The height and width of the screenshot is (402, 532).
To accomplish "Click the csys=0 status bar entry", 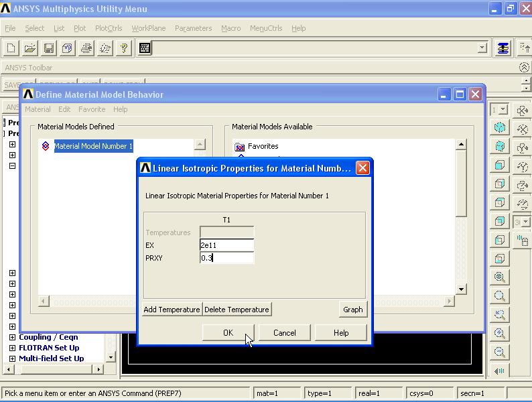I will 429,393.
